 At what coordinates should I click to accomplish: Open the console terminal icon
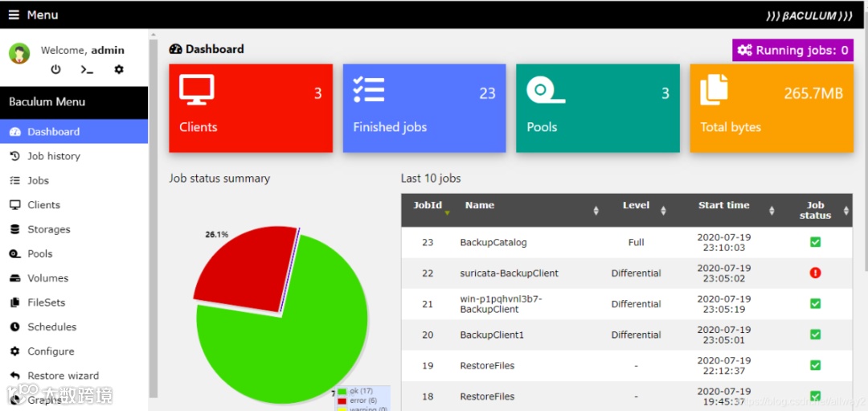[87, 70]
